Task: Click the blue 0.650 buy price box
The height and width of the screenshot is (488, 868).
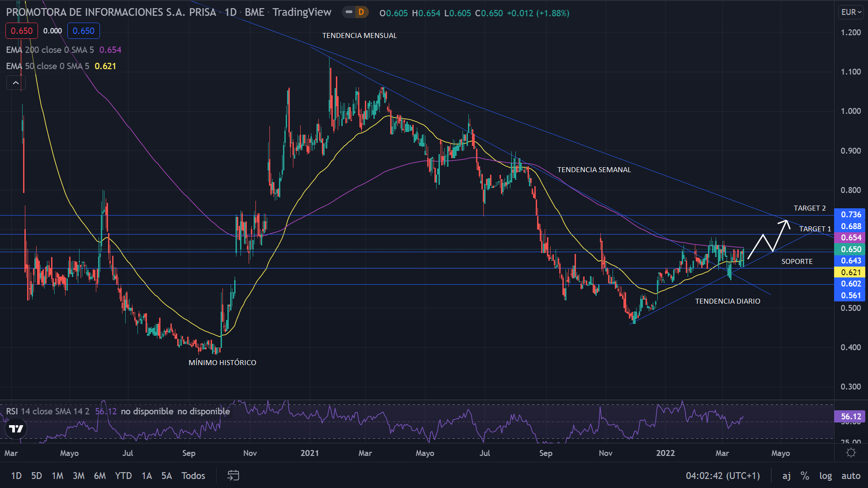Action: click(x=84, y=31)
